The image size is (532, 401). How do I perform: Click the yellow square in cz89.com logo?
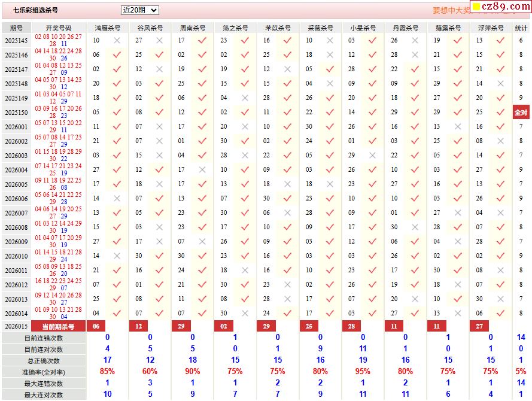coord(476,7)
